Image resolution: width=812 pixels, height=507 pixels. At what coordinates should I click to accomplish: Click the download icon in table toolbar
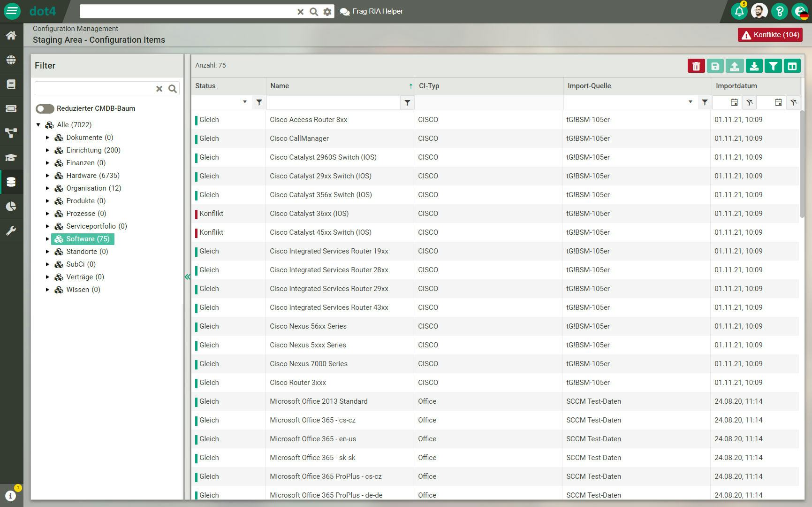(x=754, y=66)
